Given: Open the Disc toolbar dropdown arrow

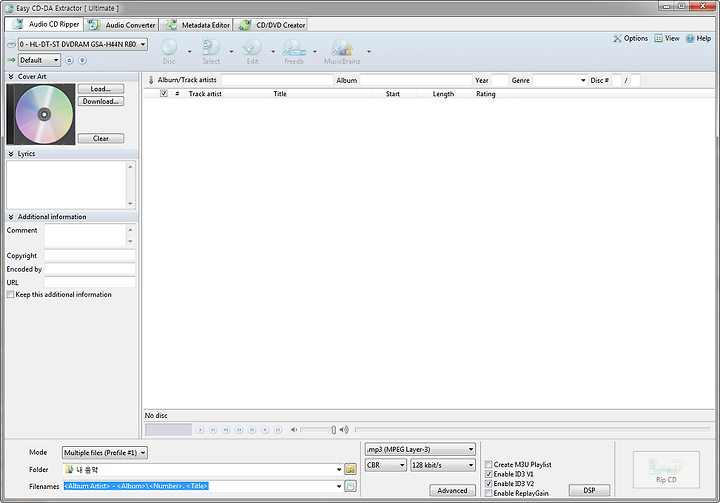Looking at the screenshot, I should [190, 51].
